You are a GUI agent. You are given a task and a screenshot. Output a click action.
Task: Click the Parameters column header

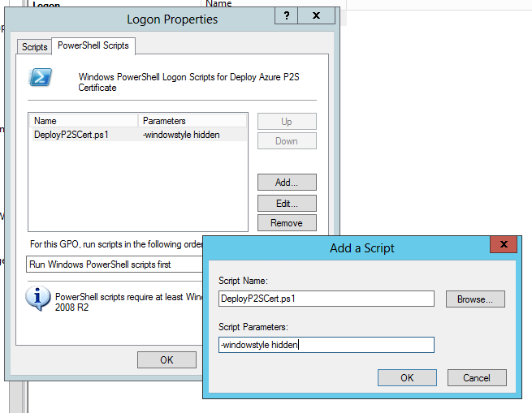click(x=192, y=121)
